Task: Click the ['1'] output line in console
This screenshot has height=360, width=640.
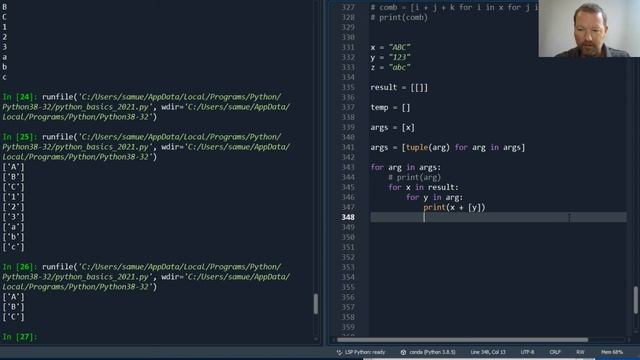Action: point(13,197)
